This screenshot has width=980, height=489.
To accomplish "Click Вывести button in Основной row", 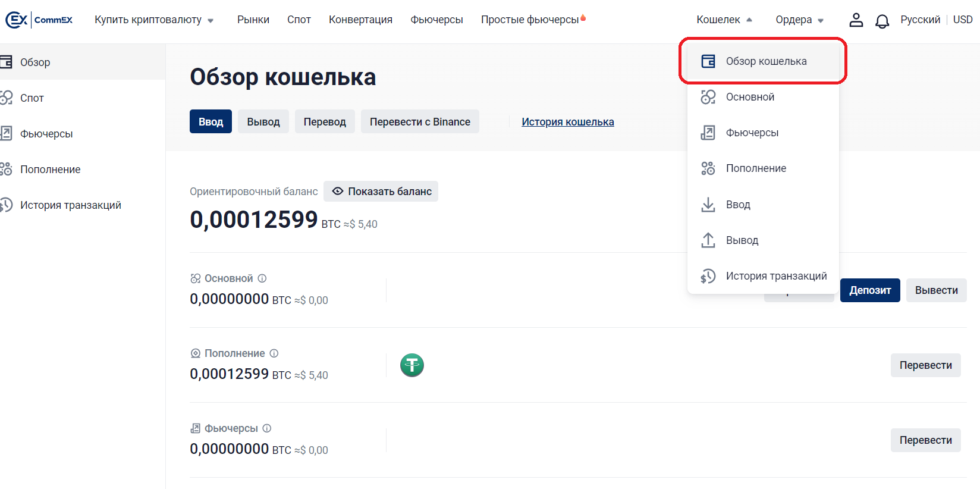I will point(936,290).
